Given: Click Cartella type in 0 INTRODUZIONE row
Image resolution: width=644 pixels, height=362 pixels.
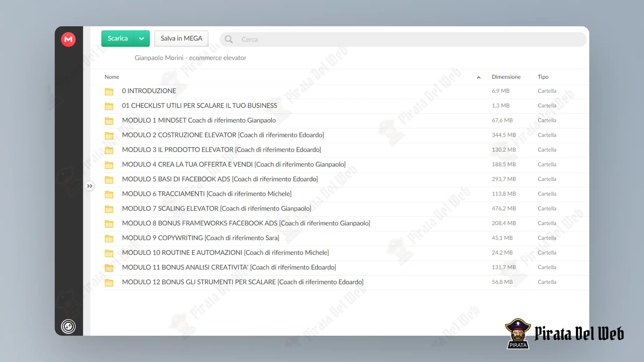Looking at the screenshot, I should pyautogui.click(x=547, y=91).
